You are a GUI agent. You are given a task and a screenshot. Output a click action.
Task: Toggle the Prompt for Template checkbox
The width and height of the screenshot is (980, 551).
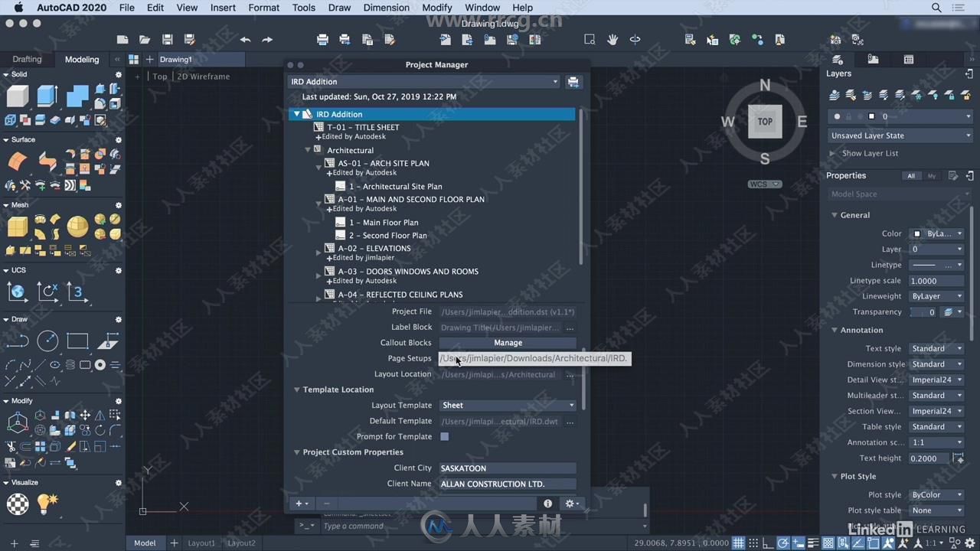444,437
